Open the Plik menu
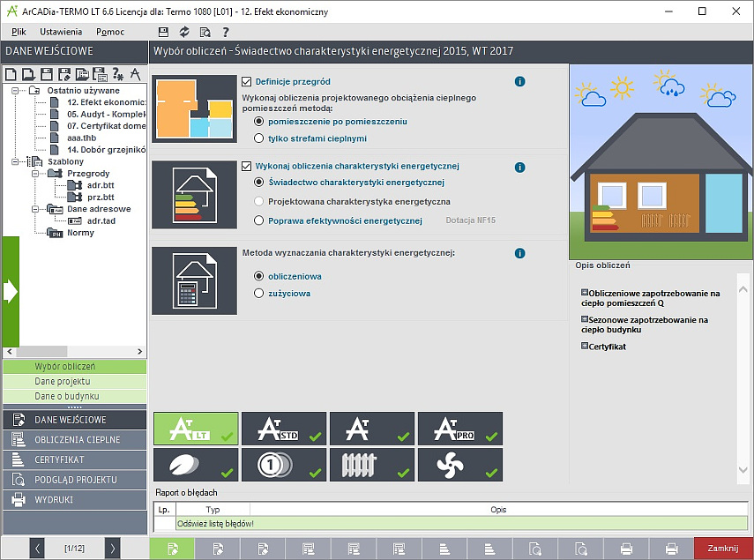Viewport: 754px width, 560px height. pyautogui.click(x=19, y=32)
